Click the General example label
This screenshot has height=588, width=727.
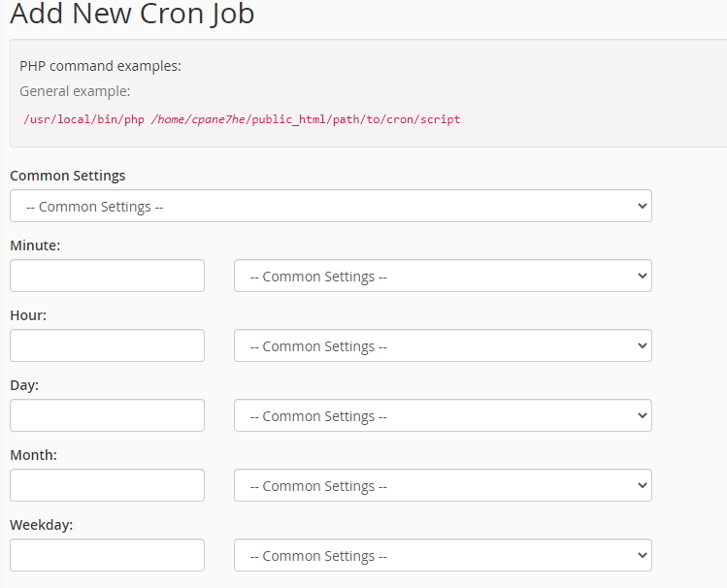click(x=75, y=91)
